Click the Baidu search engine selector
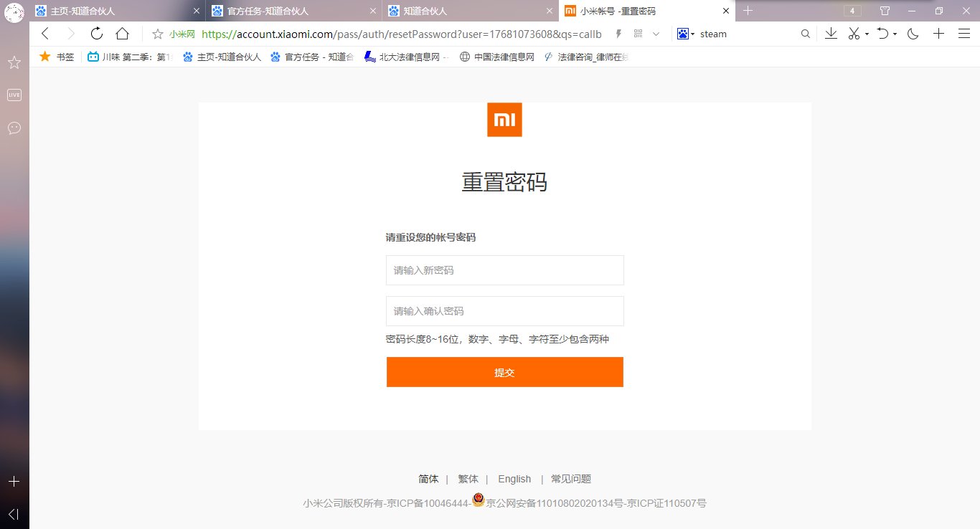The width and height of the screenshot is (980, 529). (684, 33)
